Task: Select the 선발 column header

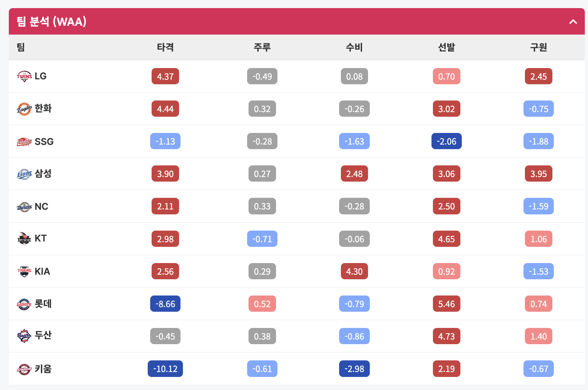Action: pyautogui.click(x=446, y=47)
